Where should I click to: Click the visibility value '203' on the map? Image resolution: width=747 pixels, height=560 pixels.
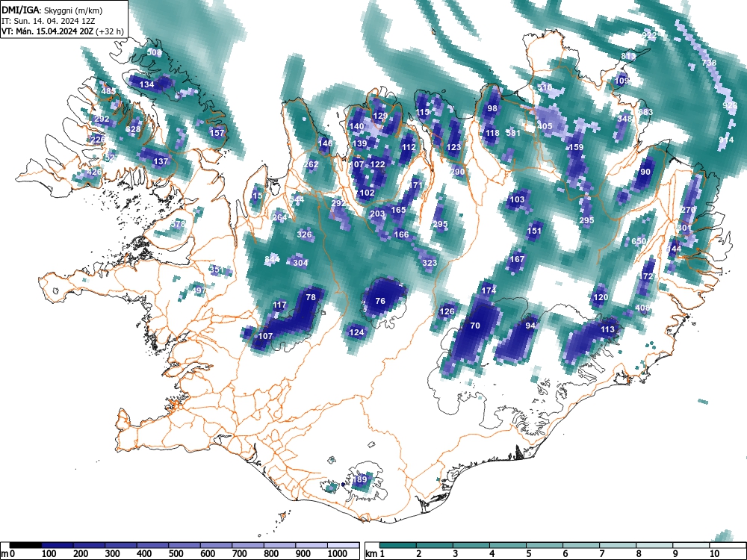click(x=377, y=214)
